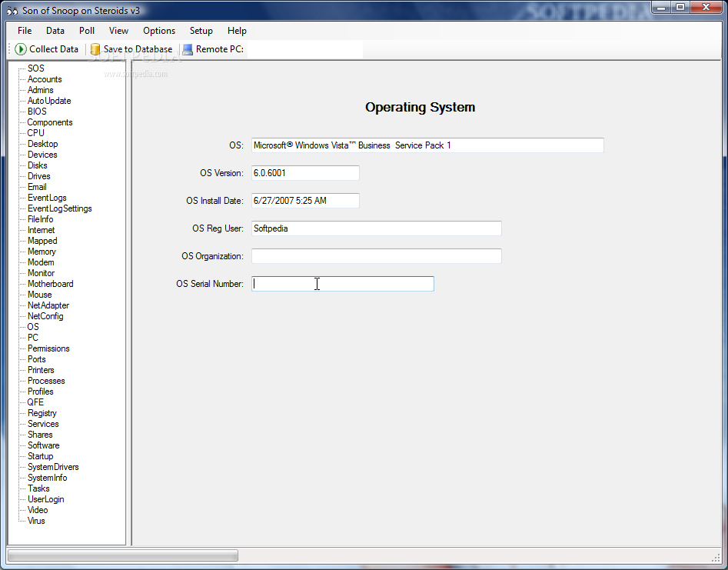
Task: Select the OS tree node
Action: point(33,327)
